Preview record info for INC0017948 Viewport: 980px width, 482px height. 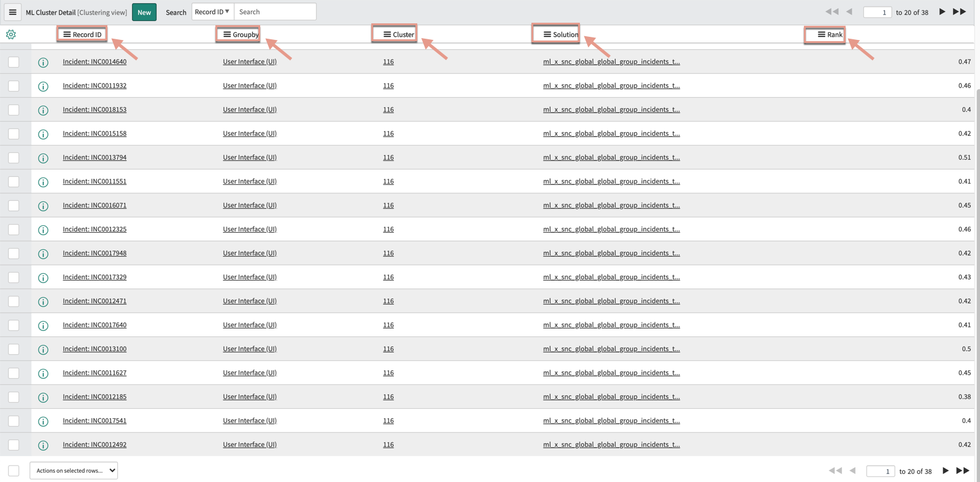coord(43,254)
